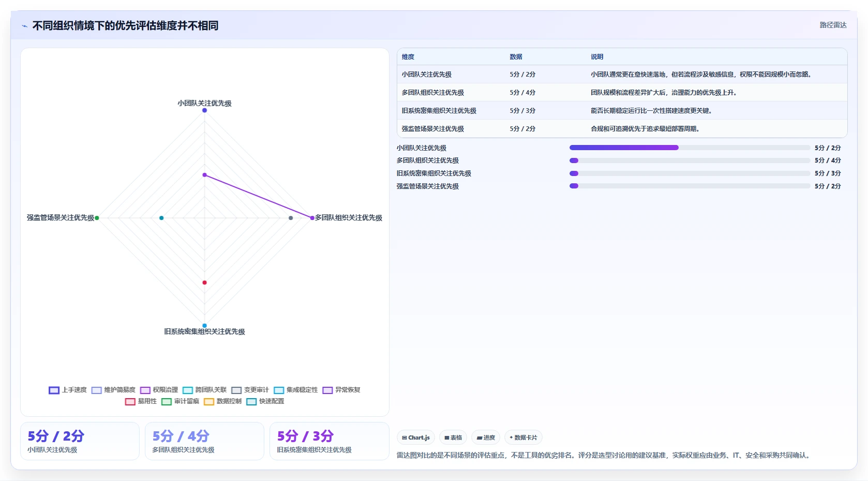Click the purple radar point at the 多团队组织关注优先级 axis tip
This screenshot has height=481, width=868.
coord(312,218)
